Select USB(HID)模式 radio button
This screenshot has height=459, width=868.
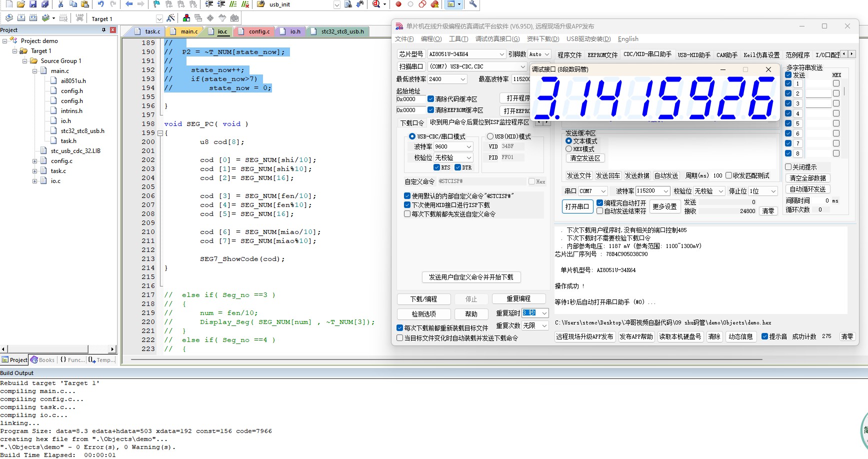pyautogui.click(x=490, y=136)
